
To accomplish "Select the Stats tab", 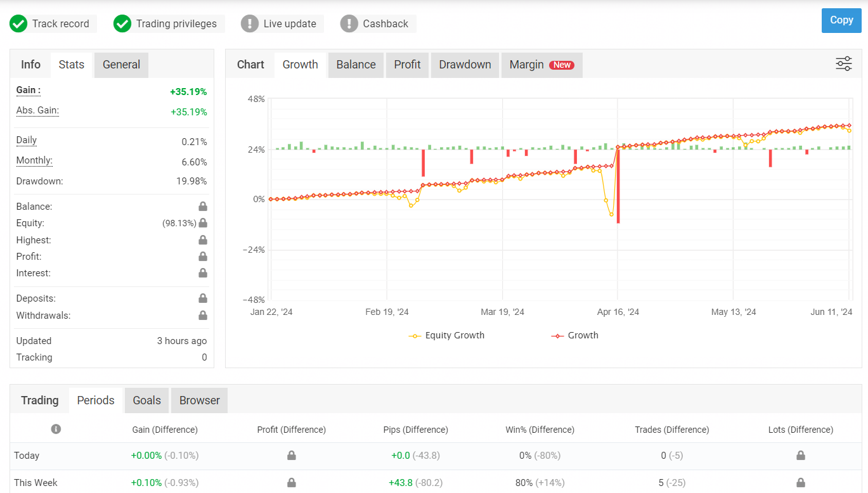I will [x=72, y=65].
